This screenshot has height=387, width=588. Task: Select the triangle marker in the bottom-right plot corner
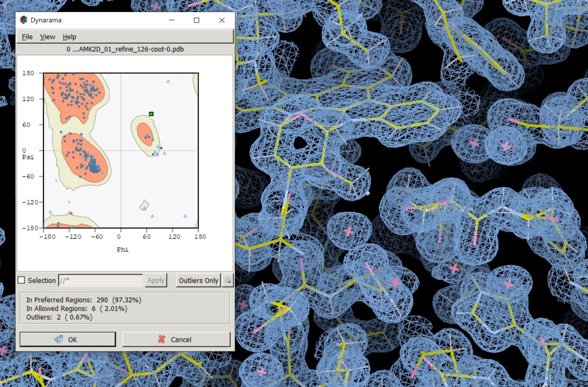pyautogui.click(x=185, y=216)
